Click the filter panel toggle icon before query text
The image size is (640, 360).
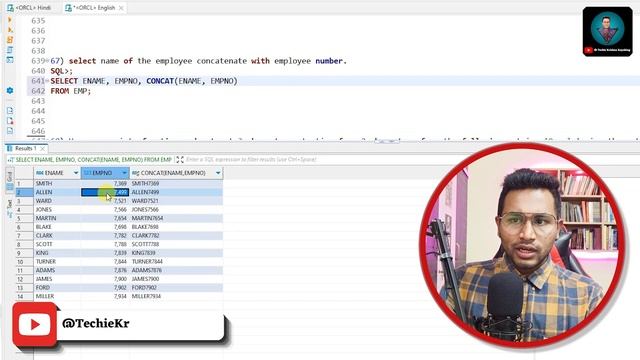click(11, 160)
